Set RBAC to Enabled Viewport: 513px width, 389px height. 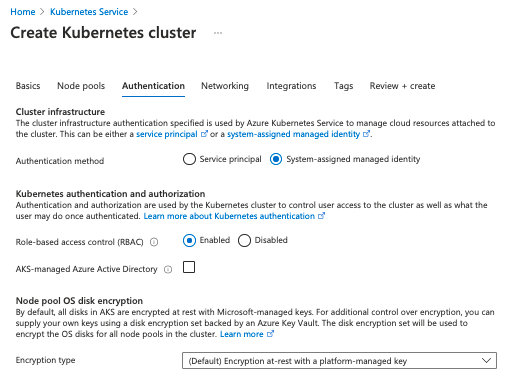coord(189,240)
